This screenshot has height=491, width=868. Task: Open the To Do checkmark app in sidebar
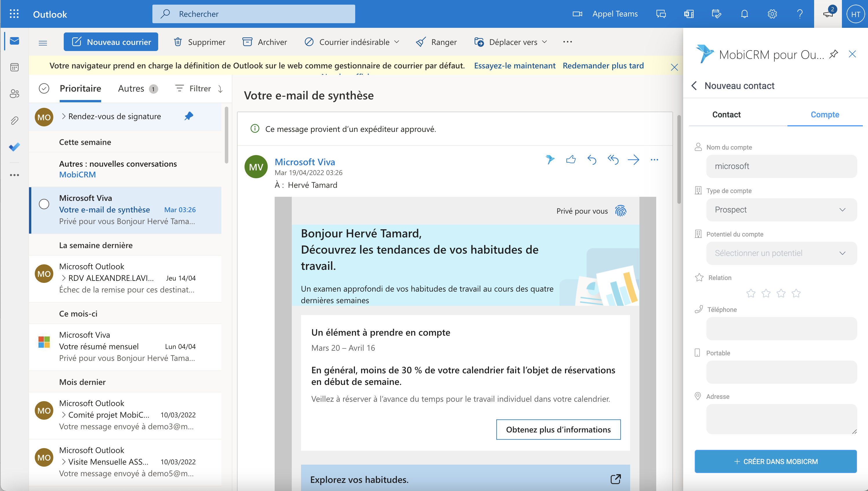click(14, 147)
